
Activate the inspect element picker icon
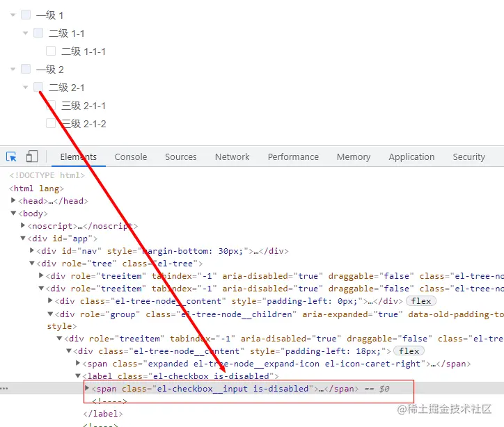pos(11,156)
